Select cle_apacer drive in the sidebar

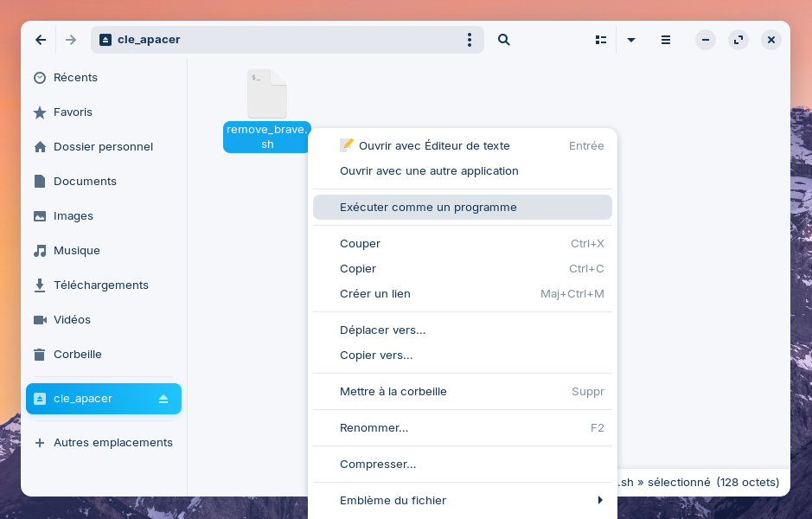(x=104, y=399)
